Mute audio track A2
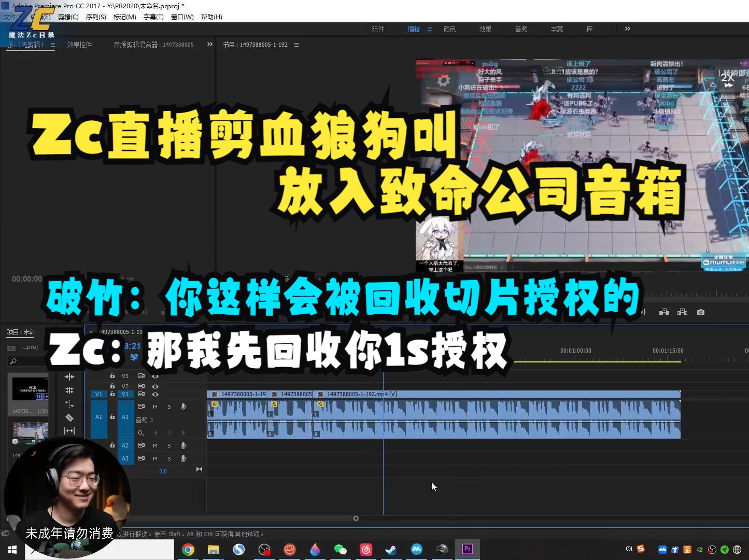Screen dimensions: 749x560 pos(155,445)
